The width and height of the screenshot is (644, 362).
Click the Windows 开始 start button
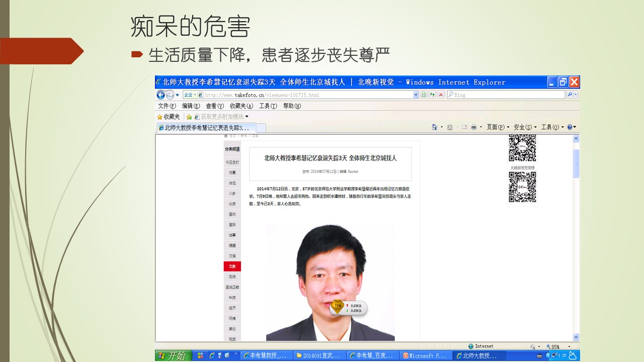coord(172,356)
